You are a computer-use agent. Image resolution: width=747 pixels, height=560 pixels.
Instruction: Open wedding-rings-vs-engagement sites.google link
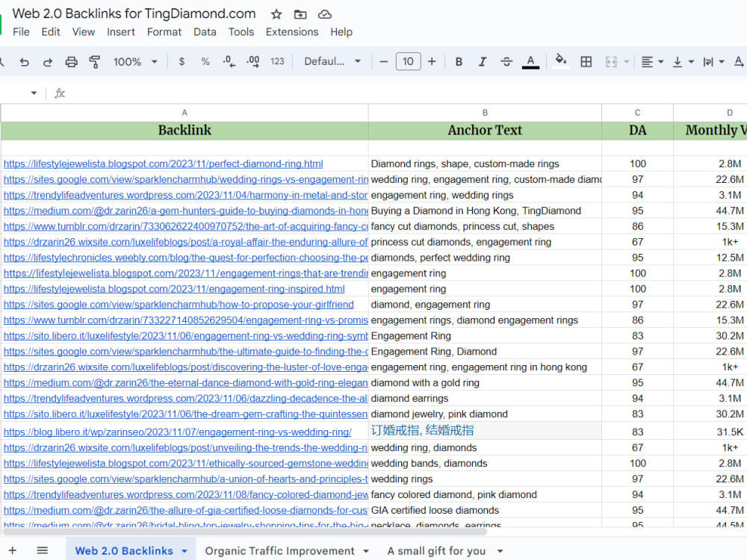click(186, 179)
